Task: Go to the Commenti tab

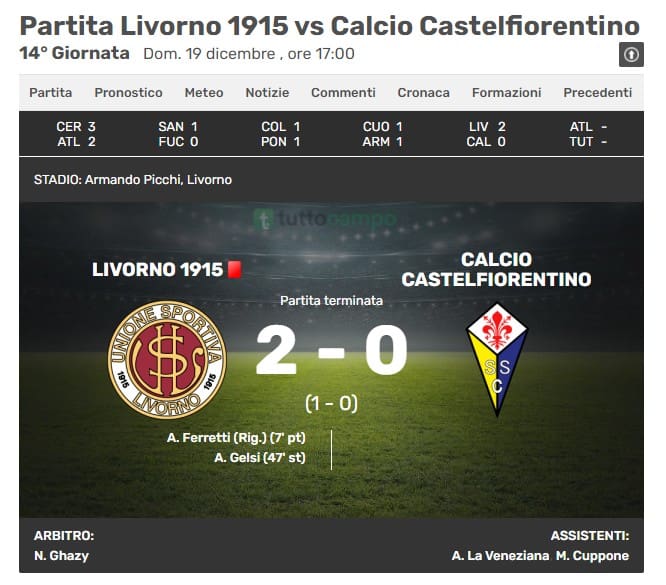Action: 343,93
